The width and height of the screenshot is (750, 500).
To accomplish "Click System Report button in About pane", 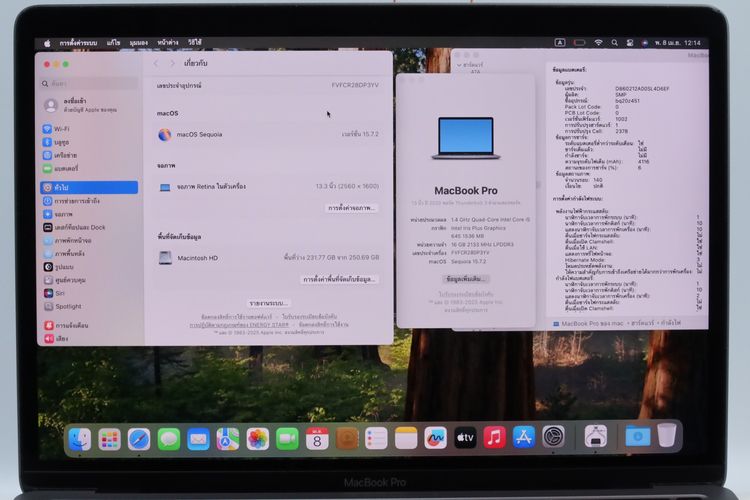I will pos(268,303).
